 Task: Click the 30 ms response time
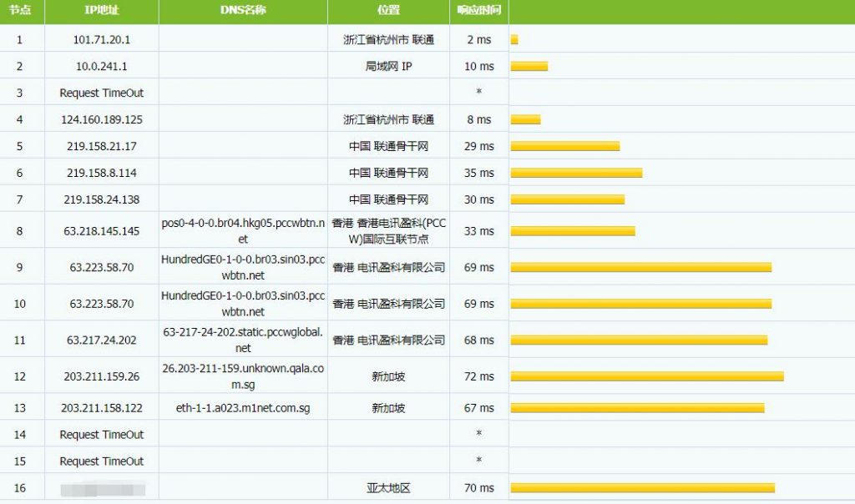(x=478, y=200)
